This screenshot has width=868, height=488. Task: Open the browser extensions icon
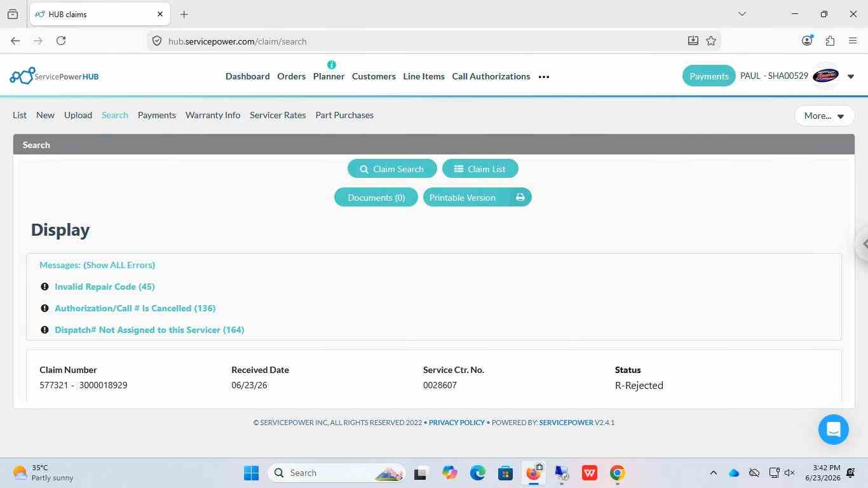tap(830, 41)
